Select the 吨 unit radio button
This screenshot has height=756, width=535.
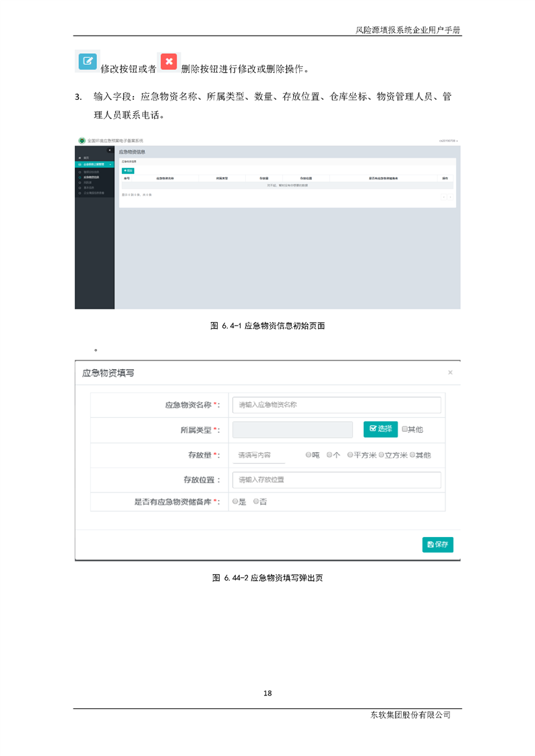(x=309, y=455)
